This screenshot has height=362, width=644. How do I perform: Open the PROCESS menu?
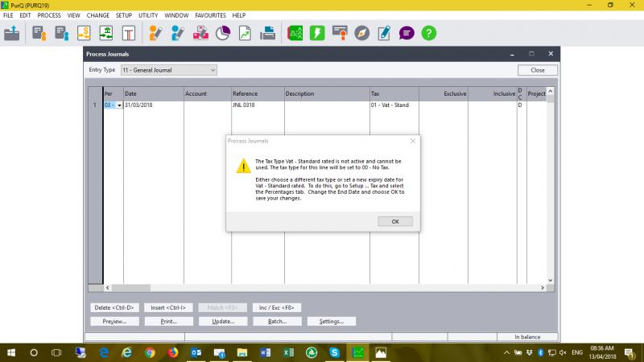[x=49, y=15]
